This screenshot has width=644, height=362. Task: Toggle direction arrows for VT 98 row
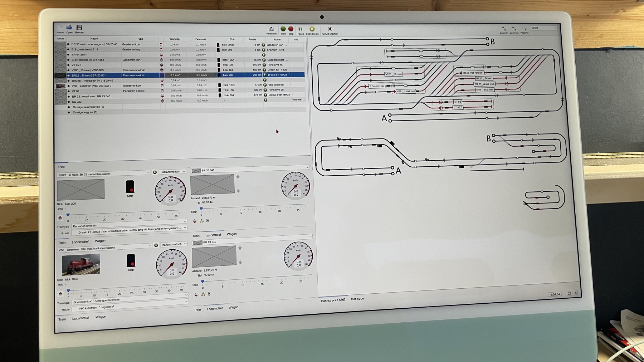coord(162,90)
